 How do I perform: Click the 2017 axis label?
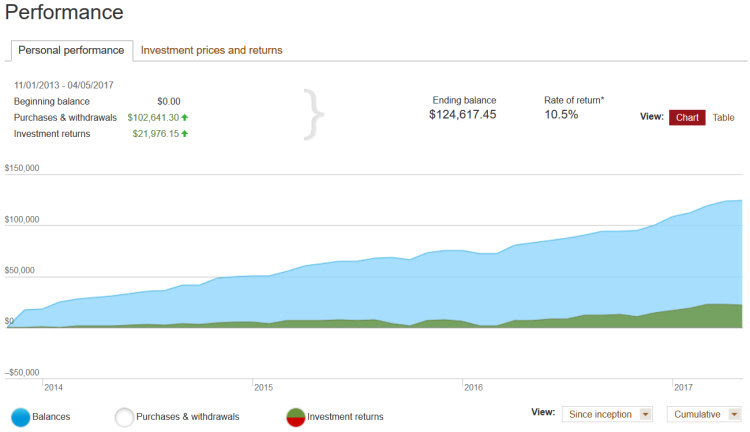point(684,388)
